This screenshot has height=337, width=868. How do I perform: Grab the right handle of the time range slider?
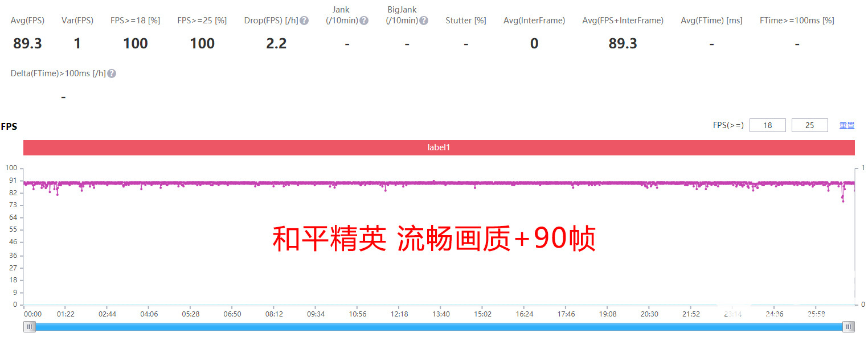[849, 327]
